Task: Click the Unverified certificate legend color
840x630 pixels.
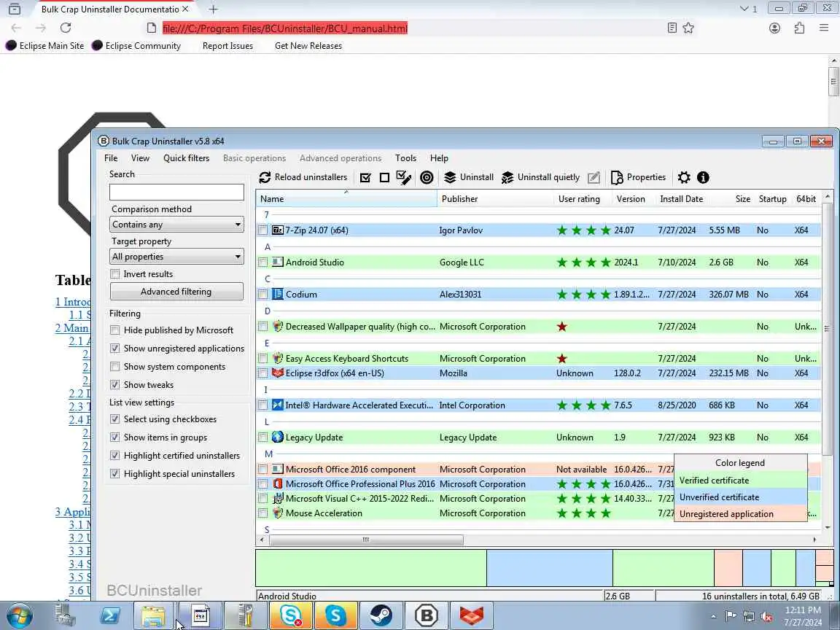Action: click(740, 497)
